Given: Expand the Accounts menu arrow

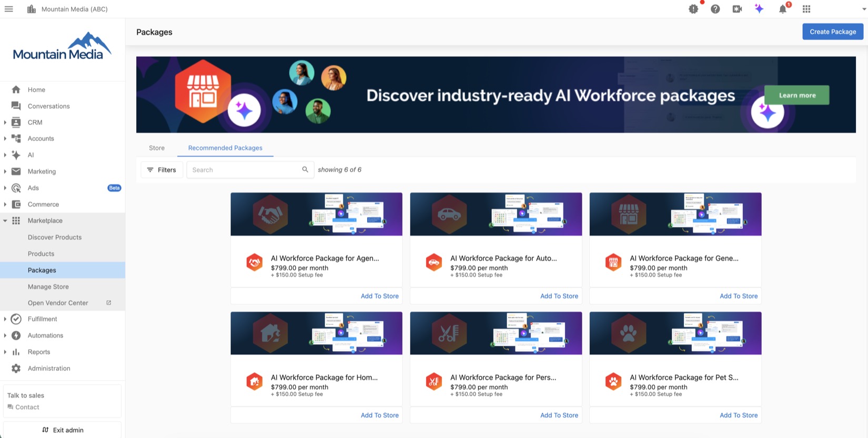Looking at the screenshot, I should [5, 138].
